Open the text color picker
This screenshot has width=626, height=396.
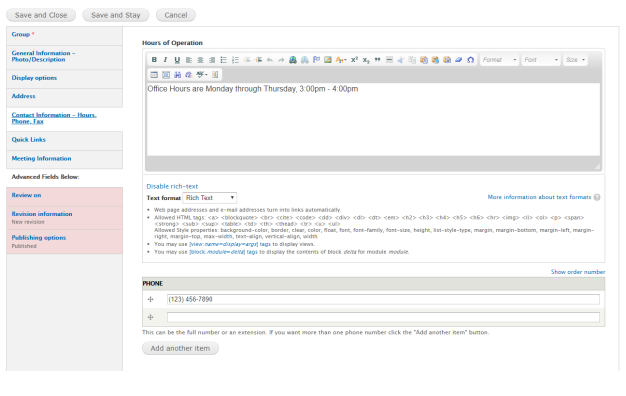(x=341, y=60)
